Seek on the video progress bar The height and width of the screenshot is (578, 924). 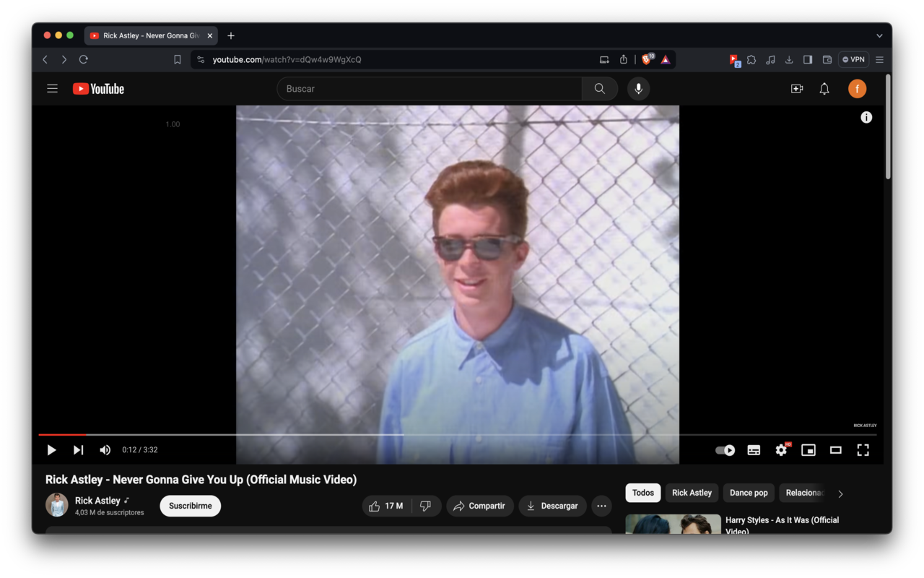tap(458, 435)
